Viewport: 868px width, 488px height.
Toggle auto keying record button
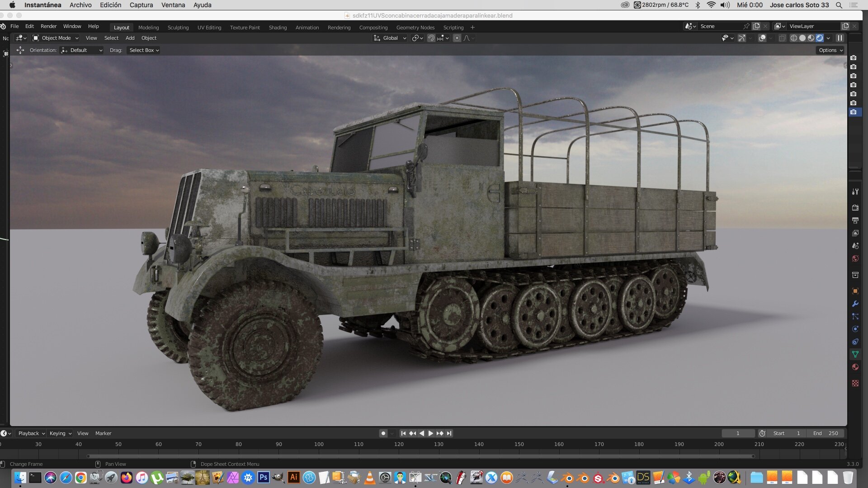coord(383,433)
